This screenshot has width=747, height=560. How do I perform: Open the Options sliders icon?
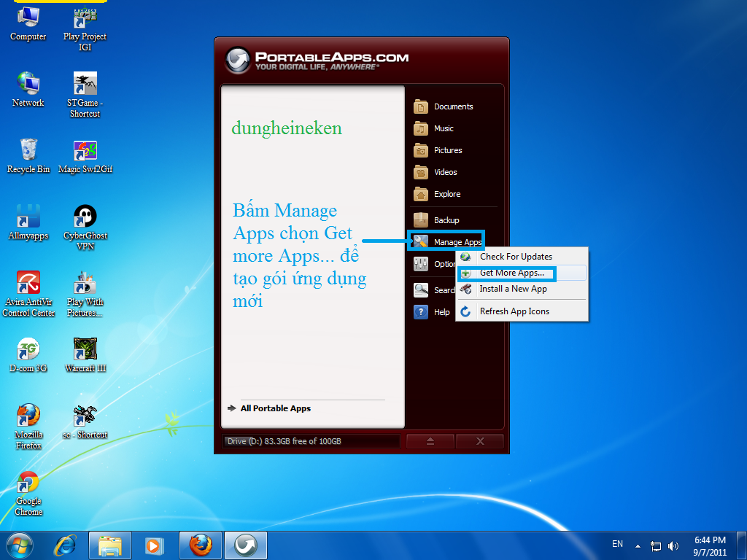421,264
